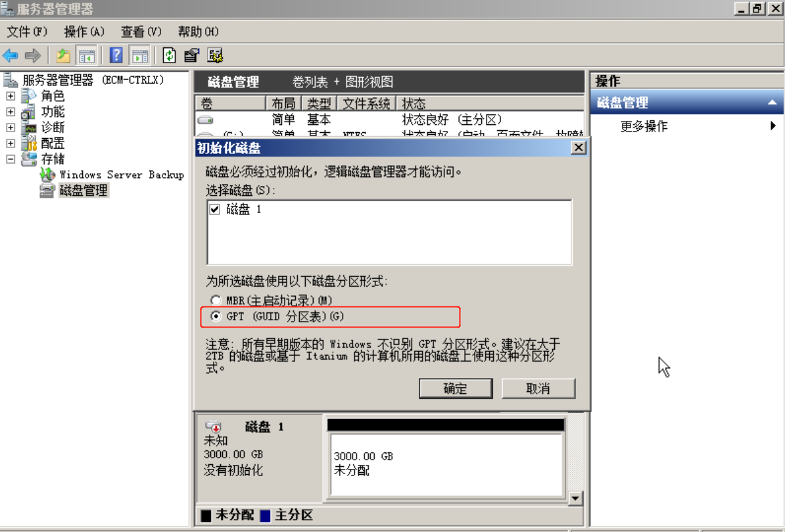Click the disk settings toolbar icon
Viewport: 785px width, 532px height.
(x=215, y=55)
